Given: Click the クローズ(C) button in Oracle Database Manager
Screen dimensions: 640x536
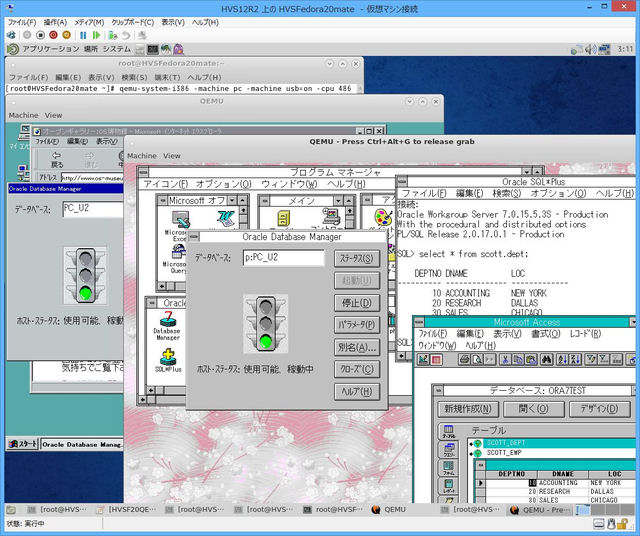Looking at the screenshot, I should pyautogui.click(x=357, y=369).
